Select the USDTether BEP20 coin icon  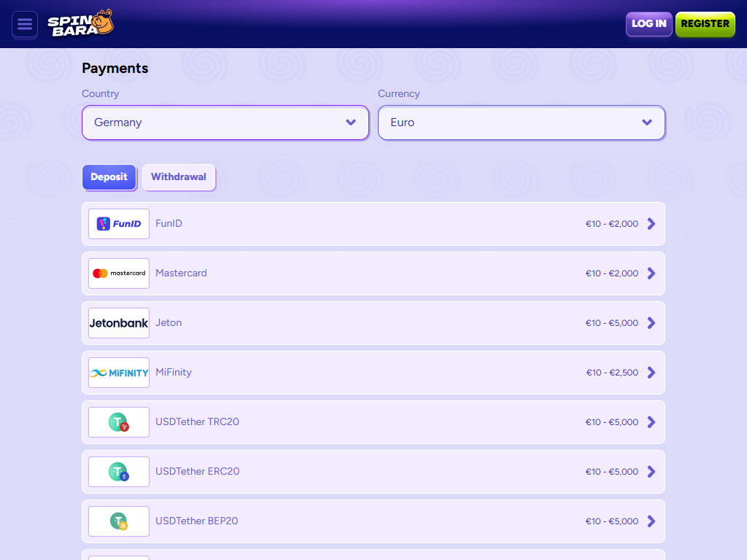pyautogui.click(x=119, y=521)
